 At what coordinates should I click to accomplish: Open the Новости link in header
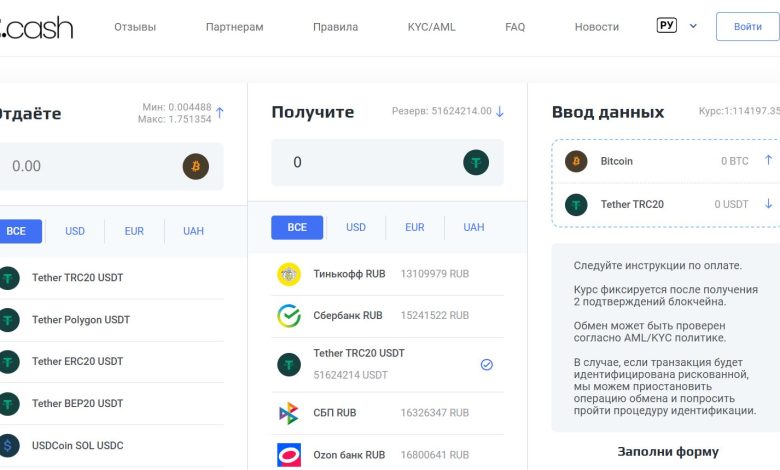pyautogui.click(x=596, y=27)
